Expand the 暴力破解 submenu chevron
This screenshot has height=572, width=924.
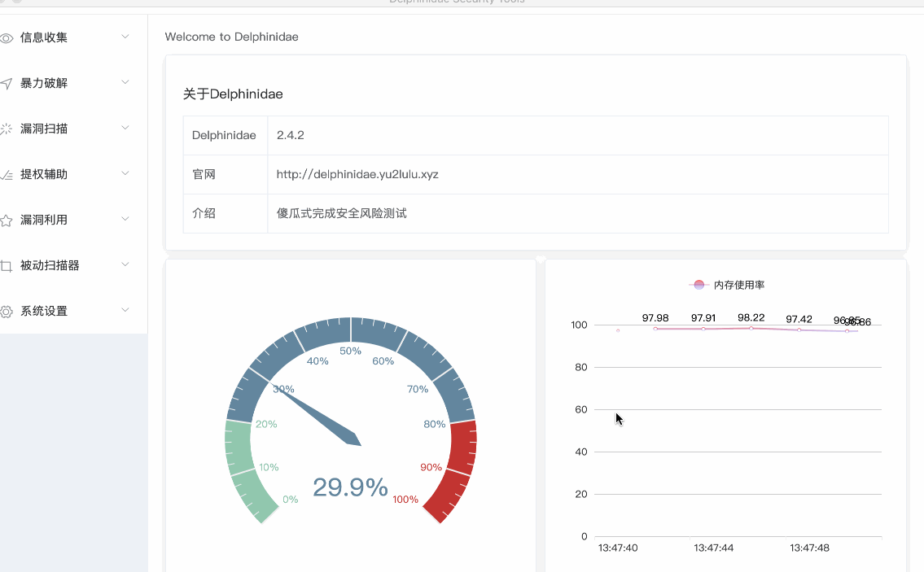pos(125,82)
